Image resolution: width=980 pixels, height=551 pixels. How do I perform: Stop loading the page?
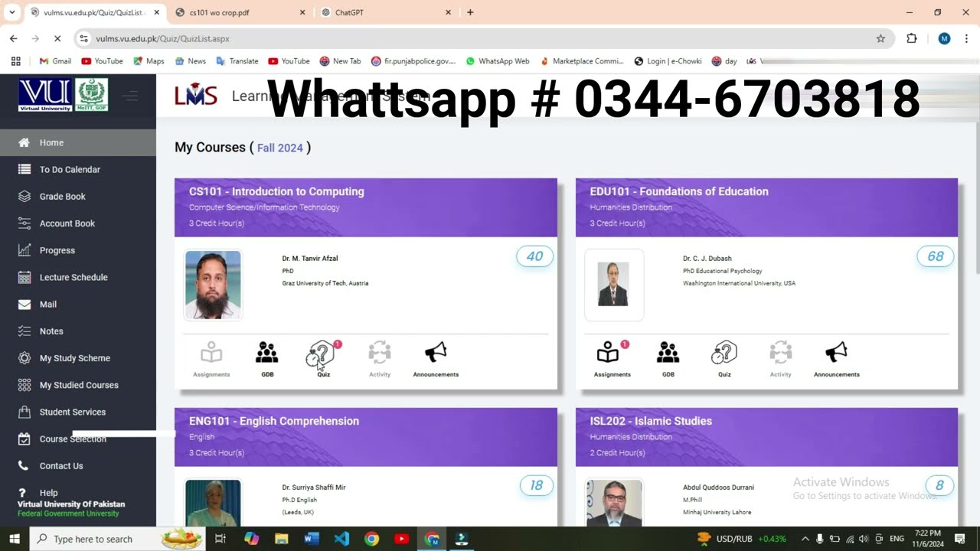pos(57,38)
